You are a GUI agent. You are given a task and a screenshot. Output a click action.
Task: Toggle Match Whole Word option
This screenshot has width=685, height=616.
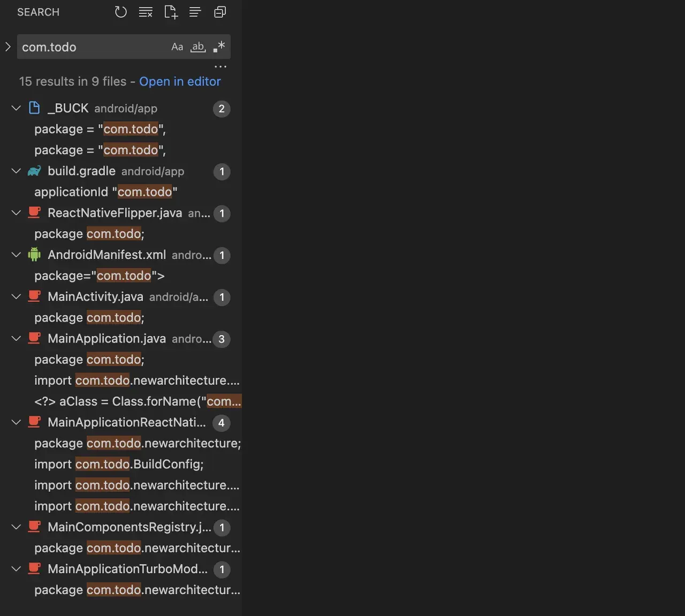pos(198,47)
